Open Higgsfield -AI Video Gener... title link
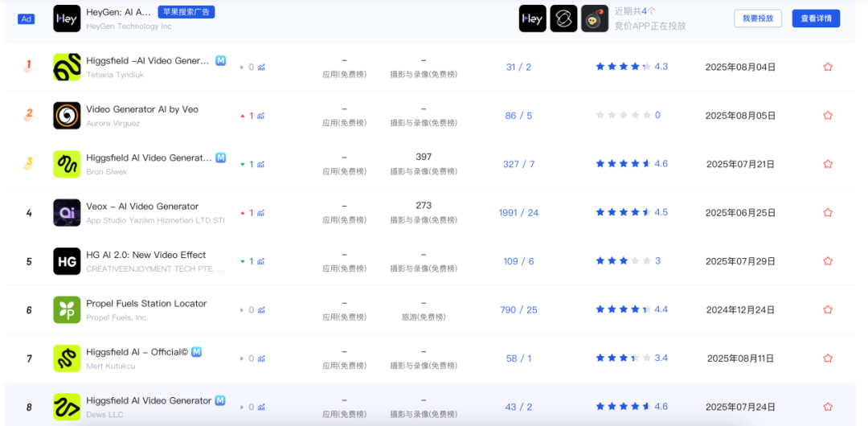 pos(148,60)
